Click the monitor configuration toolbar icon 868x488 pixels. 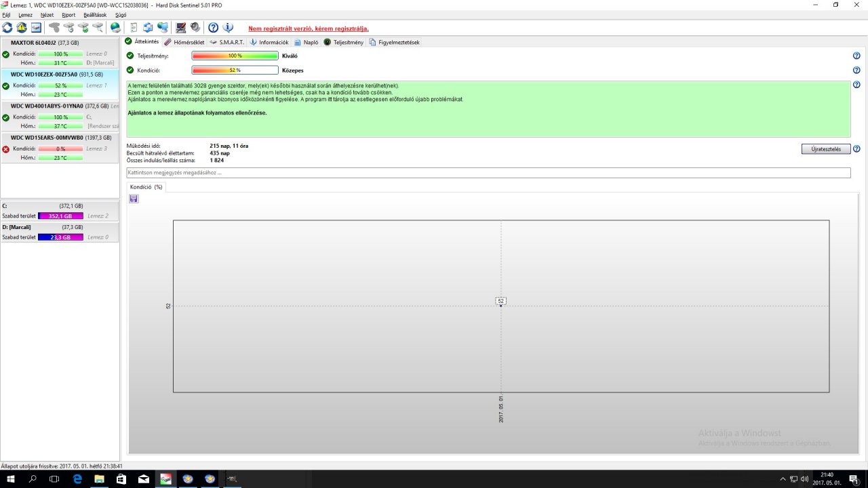[181, 28]
